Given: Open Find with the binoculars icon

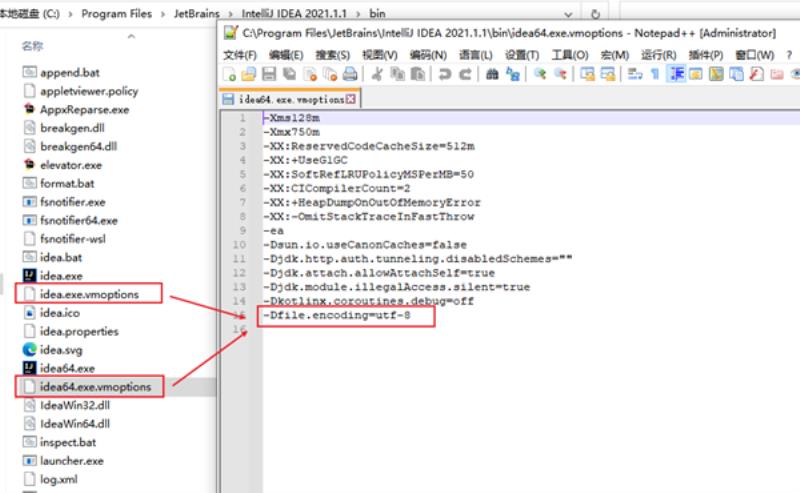Looking at the screenshot, I should 492,74.
